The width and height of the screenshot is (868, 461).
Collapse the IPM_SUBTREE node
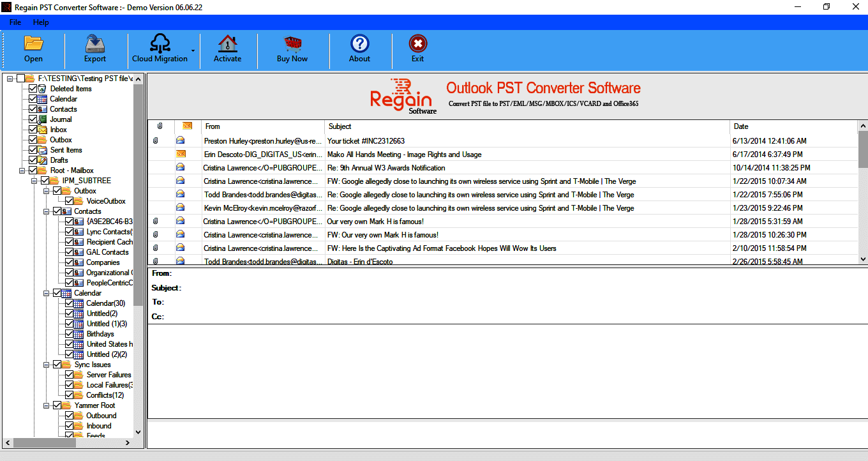[34, 181]
